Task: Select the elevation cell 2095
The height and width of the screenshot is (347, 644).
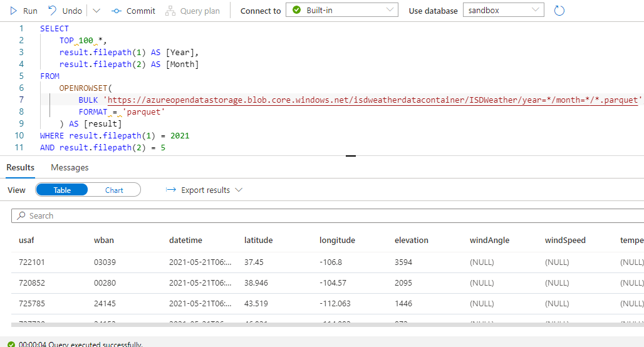Action: (x=403, y=283)
